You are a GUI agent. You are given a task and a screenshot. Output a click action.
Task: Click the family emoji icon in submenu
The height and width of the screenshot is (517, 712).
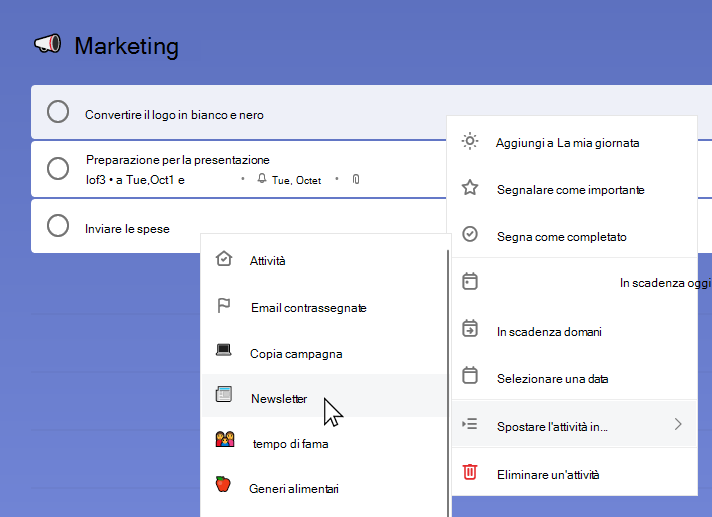click(225, 439)
